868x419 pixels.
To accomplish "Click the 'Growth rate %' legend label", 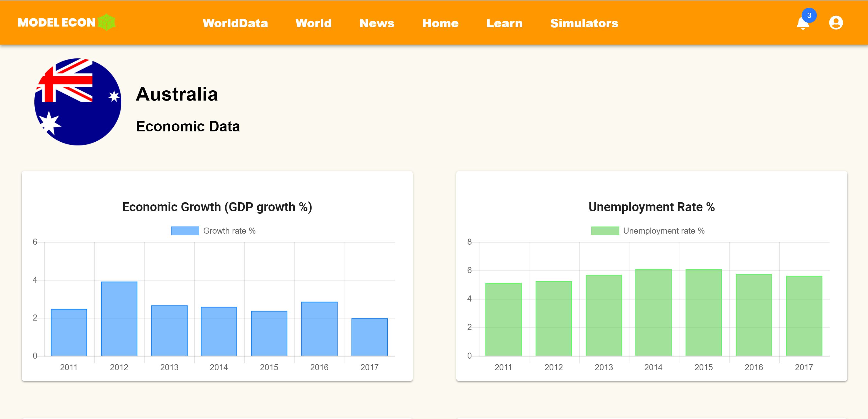I will pyautogui.click(x=229, y=231).
